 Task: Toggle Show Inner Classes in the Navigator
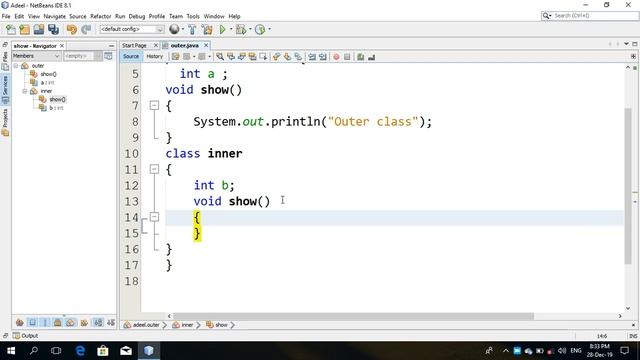70,323
